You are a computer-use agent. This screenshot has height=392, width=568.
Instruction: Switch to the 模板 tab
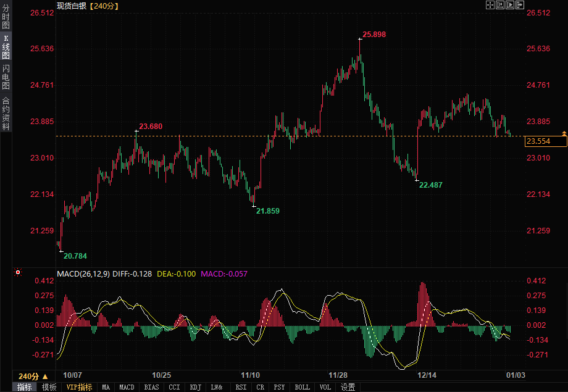click(49, 387)
